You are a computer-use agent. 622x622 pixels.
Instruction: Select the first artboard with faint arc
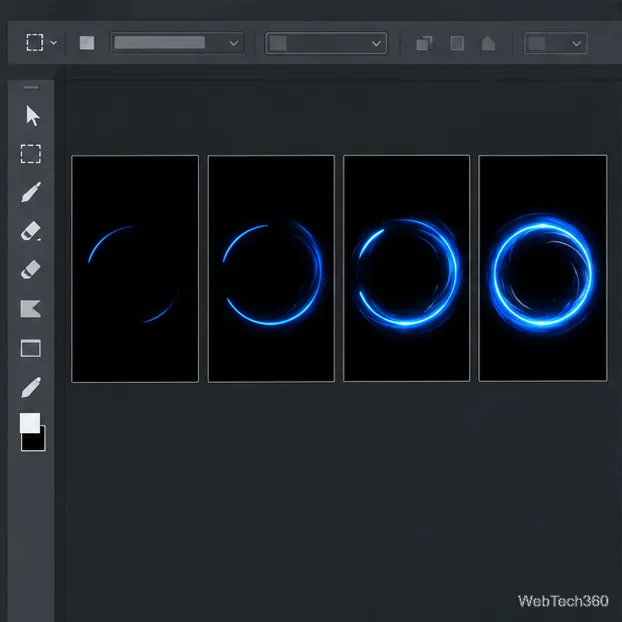pos(135,269)
